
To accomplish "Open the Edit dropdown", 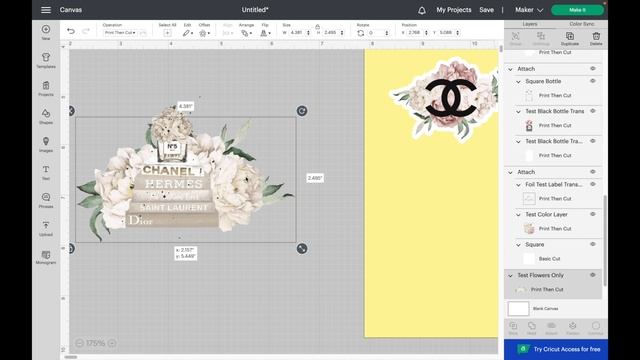I will 188,33.
